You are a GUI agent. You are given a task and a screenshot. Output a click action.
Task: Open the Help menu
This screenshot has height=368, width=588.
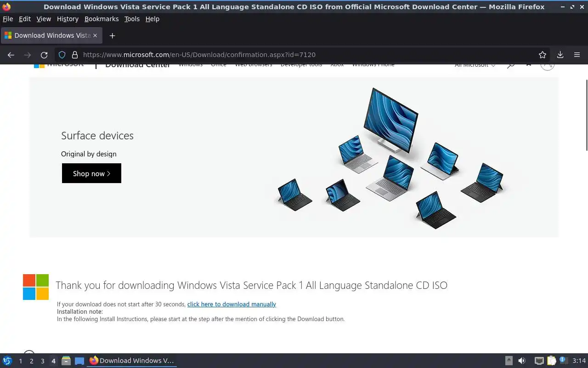pos(153,19)
